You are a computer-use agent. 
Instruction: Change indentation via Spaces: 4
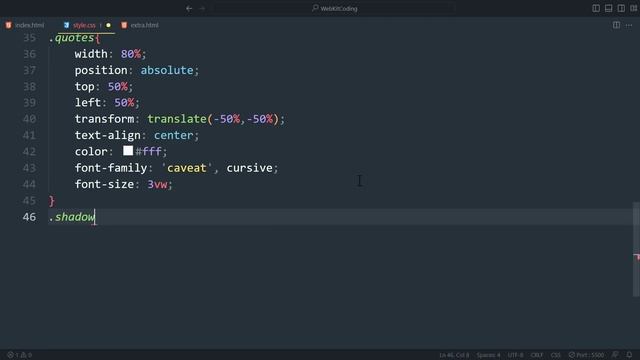point(488,355)
